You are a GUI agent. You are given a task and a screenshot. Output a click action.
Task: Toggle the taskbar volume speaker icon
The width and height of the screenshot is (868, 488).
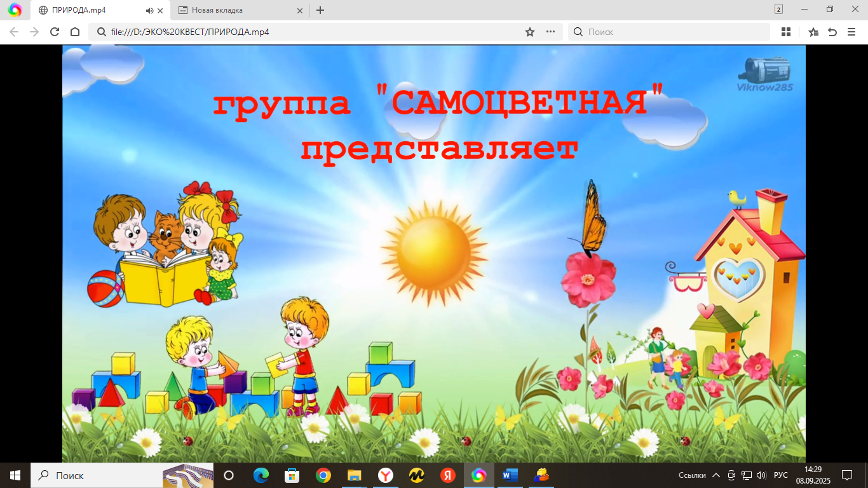click(x=761, y=475)
